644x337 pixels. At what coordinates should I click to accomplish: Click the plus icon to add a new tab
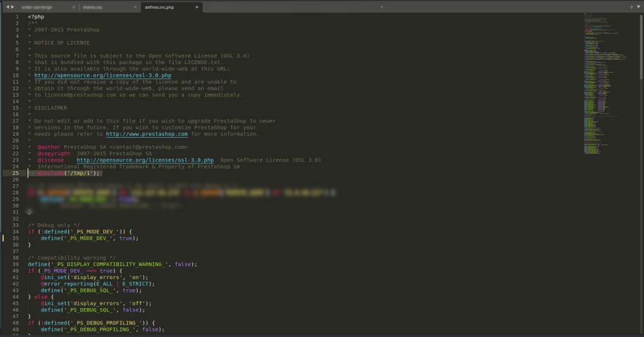click(x=631, y=7)
